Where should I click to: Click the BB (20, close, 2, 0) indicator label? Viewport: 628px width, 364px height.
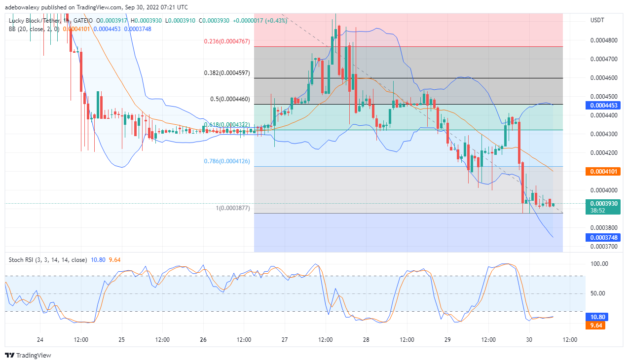[x=34, y=29]
